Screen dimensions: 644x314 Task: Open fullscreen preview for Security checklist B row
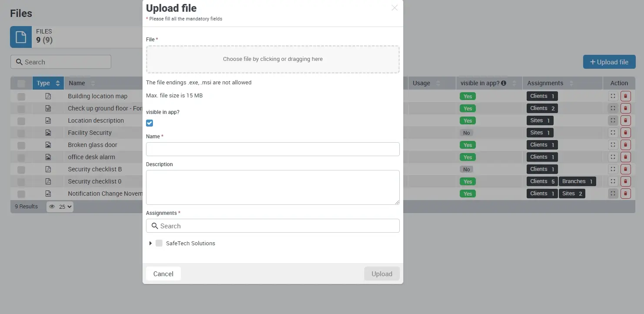613,169
